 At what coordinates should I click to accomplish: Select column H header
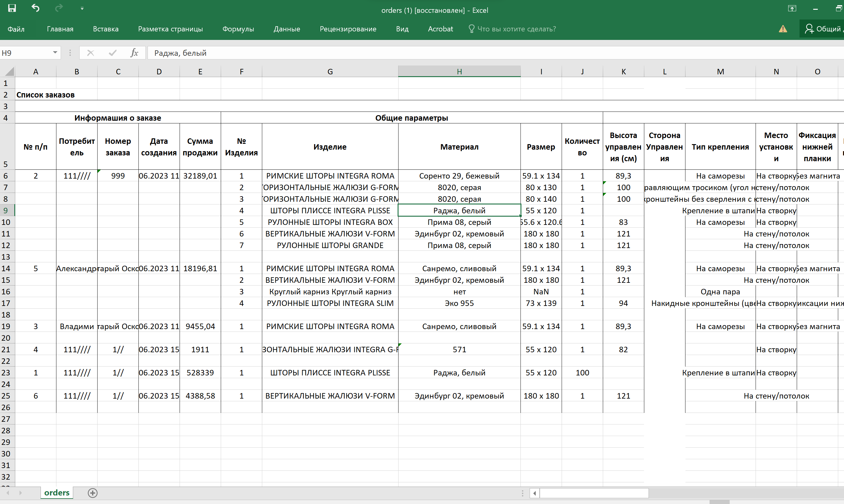459,71
